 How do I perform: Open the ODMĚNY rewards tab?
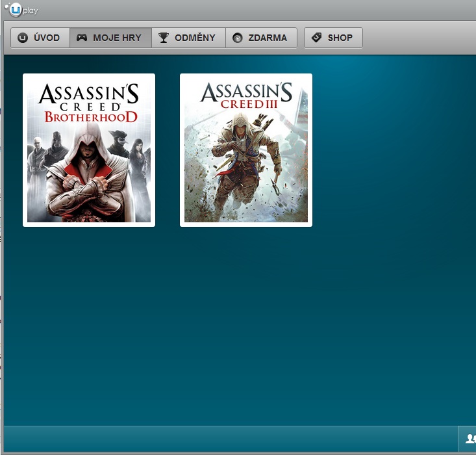coord(188,38)
